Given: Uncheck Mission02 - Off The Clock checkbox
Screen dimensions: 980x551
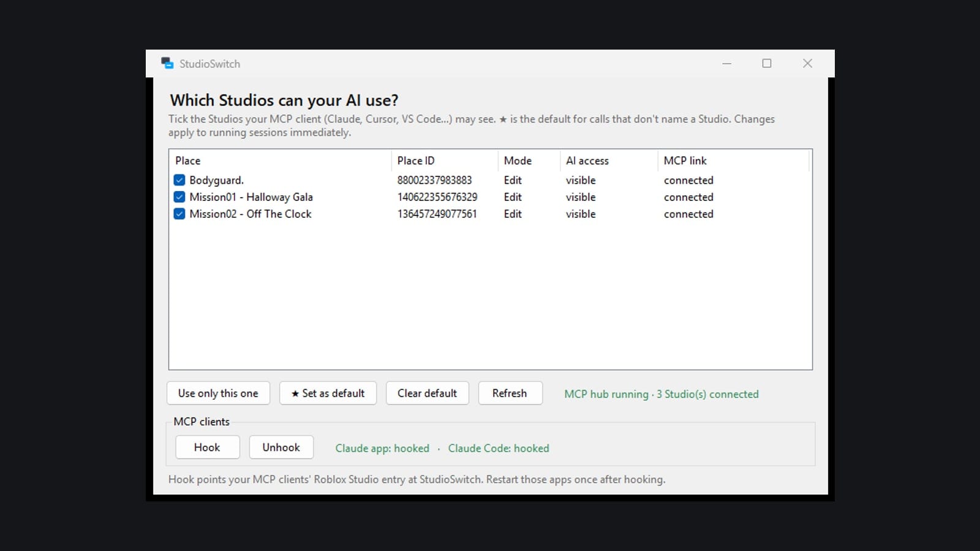Looking at the screenshot, I should tap(179, 214).
